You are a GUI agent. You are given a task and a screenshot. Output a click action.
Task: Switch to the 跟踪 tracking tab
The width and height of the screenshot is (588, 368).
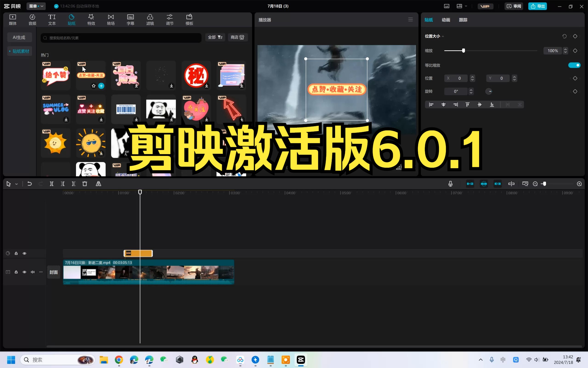pyautogui.click(x=463, y=20)
